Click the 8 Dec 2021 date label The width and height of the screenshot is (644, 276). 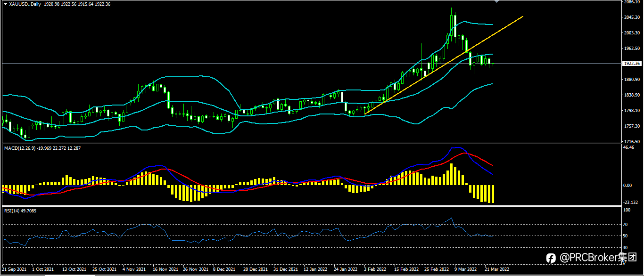pos(224,270)
